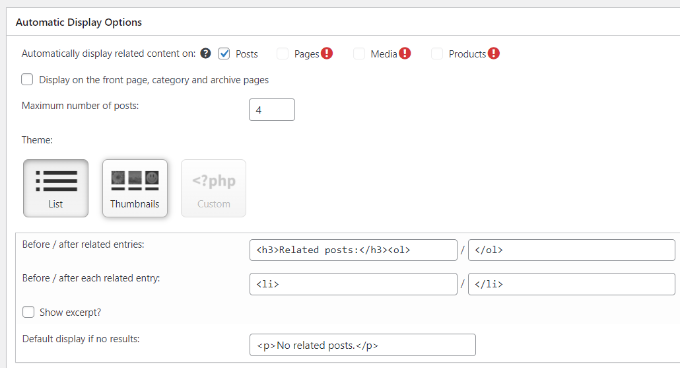Viewport: 680px width, 368px height.
Task: Select the Thumbnails theme icon
Action: pos(135,188)
